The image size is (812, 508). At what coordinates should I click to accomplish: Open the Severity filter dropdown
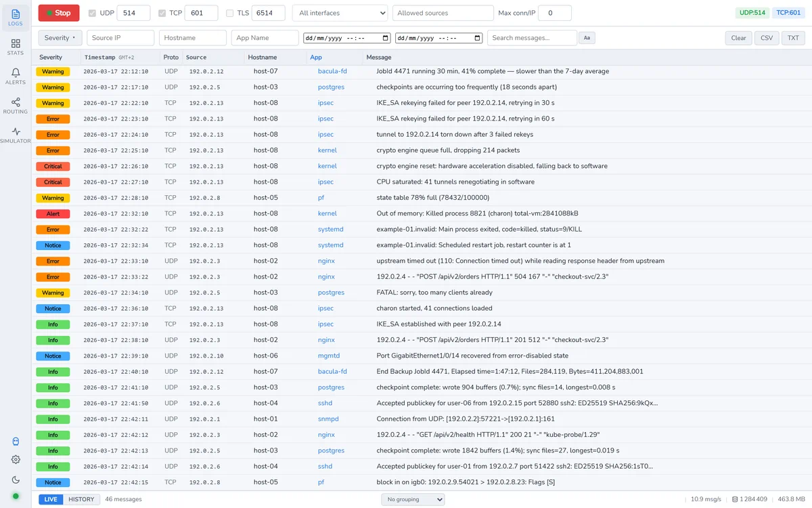(60, 38)
